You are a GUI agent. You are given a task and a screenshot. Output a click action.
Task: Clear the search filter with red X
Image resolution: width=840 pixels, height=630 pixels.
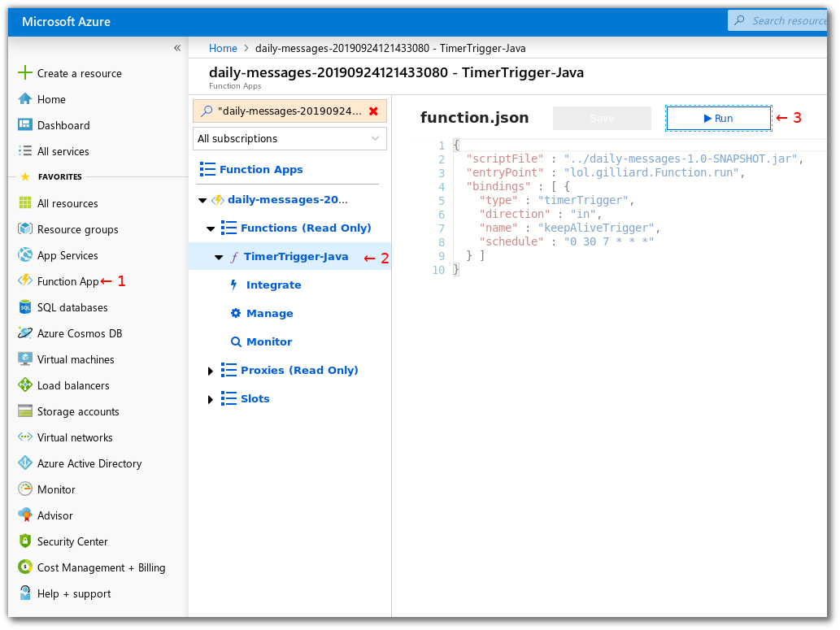(373, 111)
